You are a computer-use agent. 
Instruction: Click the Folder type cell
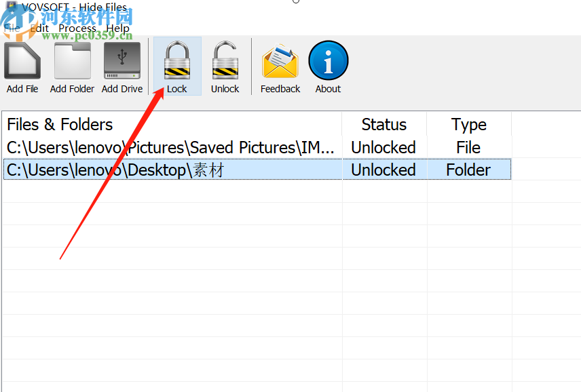point(468,170)
